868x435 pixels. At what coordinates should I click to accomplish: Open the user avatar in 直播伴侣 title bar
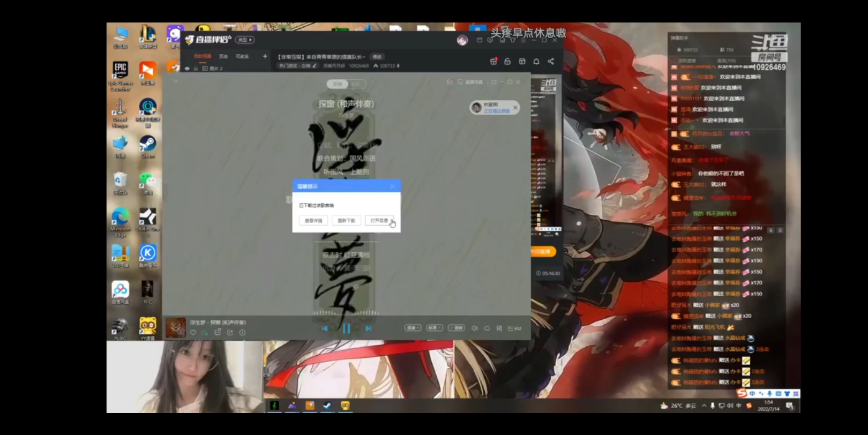click(462, 40)
